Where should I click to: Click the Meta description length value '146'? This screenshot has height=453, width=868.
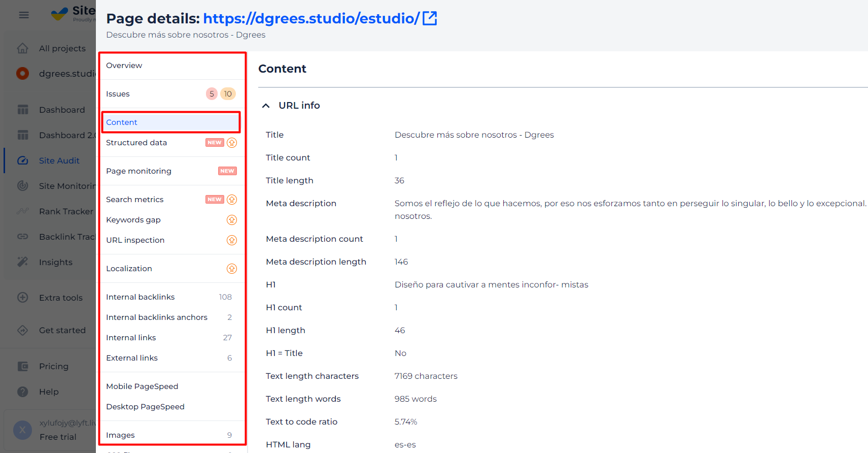(401, 262)
